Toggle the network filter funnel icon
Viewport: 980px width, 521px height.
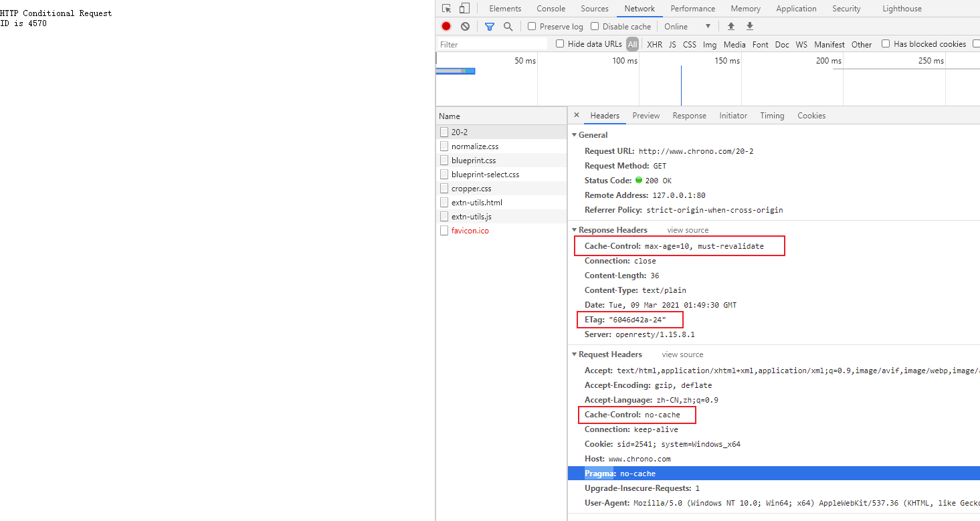490,26
